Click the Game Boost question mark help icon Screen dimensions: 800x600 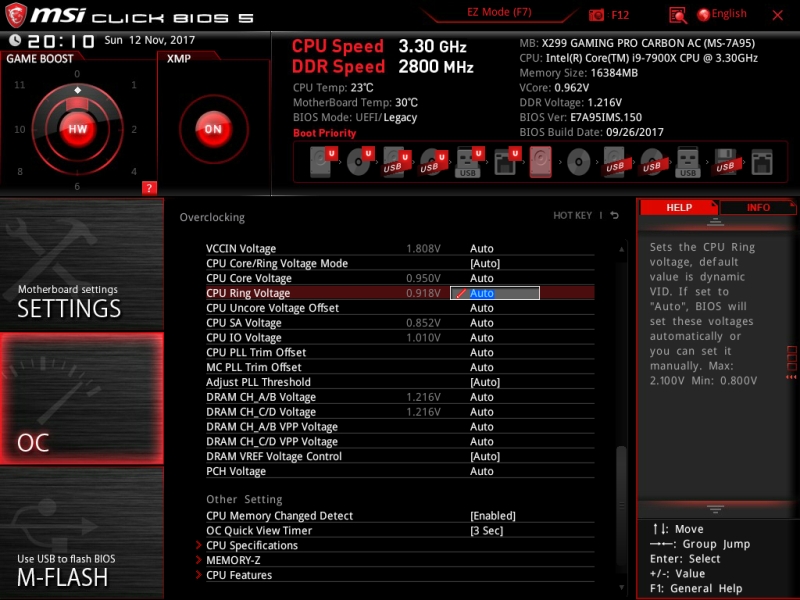coord(149,188)
